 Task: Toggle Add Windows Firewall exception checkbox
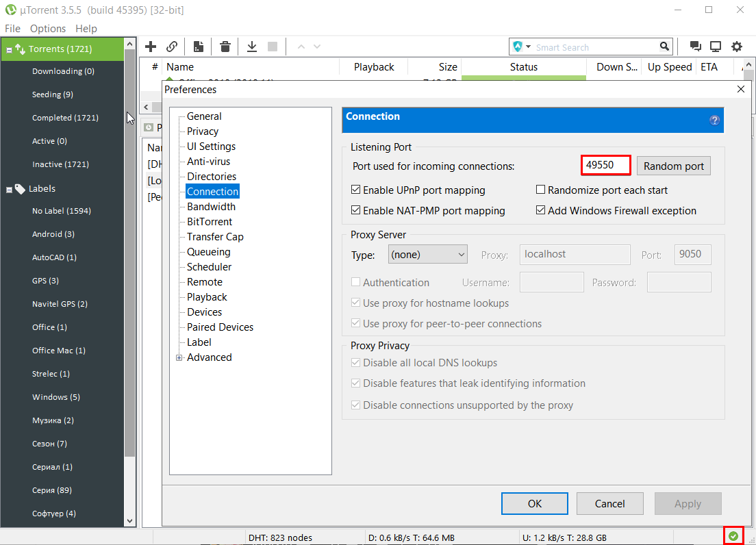point(540,210)
